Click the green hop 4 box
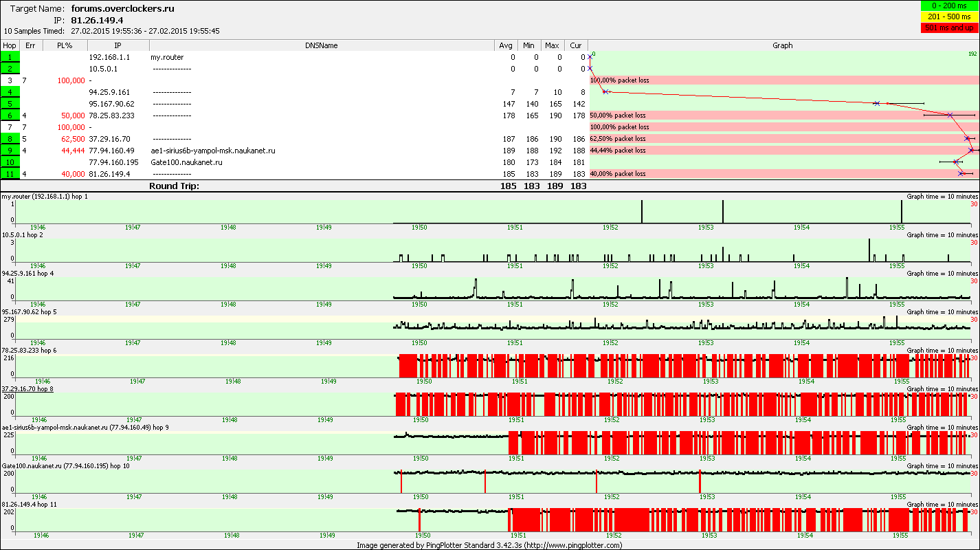The height and width of the screenshot is (550, 980). coord(10,92)
